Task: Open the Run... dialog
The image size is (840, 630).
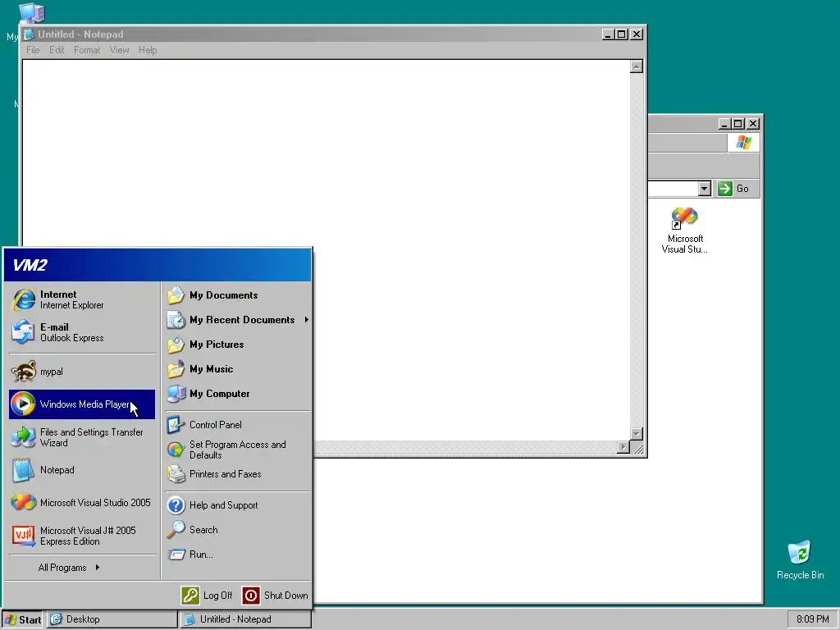Action: click(x=238, y=555)
